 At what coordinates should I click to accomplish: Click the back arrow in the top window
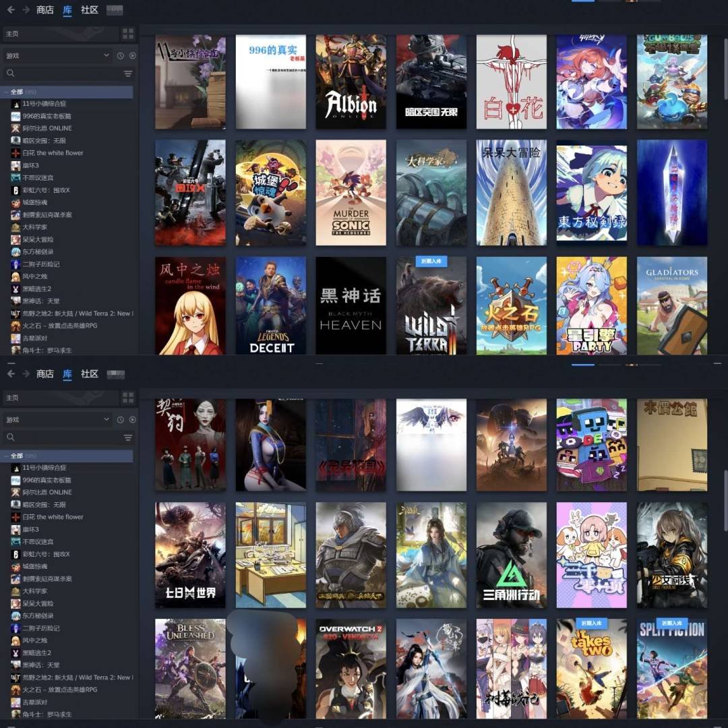point(11,10)
